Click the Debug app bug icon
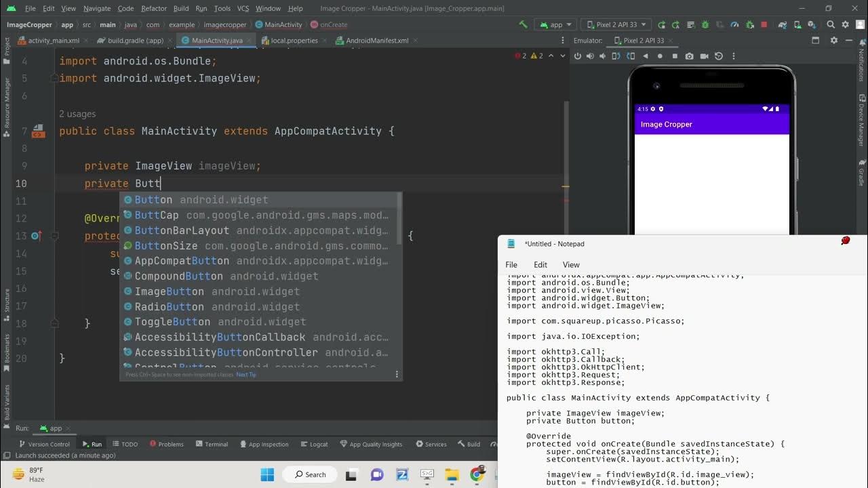 pos(705,24)
